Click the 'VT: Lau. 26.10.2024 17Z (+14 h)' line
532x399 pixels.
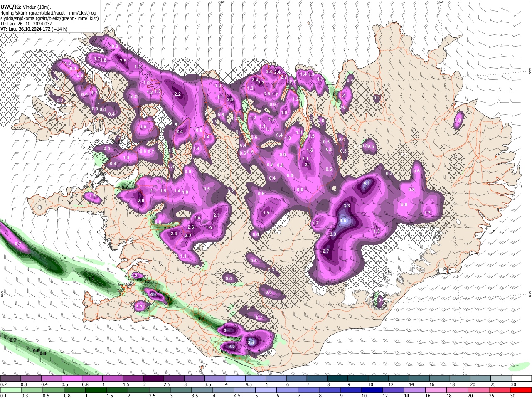(34, 29)
